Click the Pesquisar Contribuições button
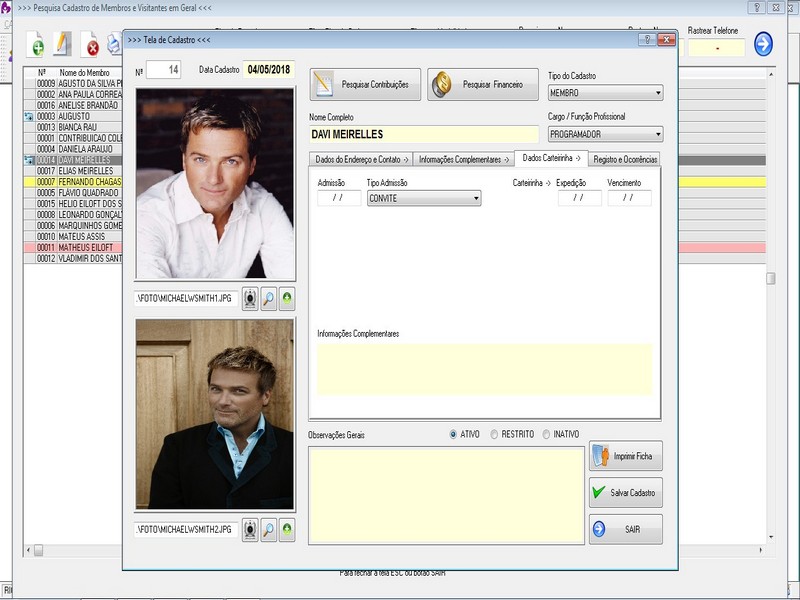Image resolution: width=800 pixels, height=600 pixels. (x=365, y=85)
